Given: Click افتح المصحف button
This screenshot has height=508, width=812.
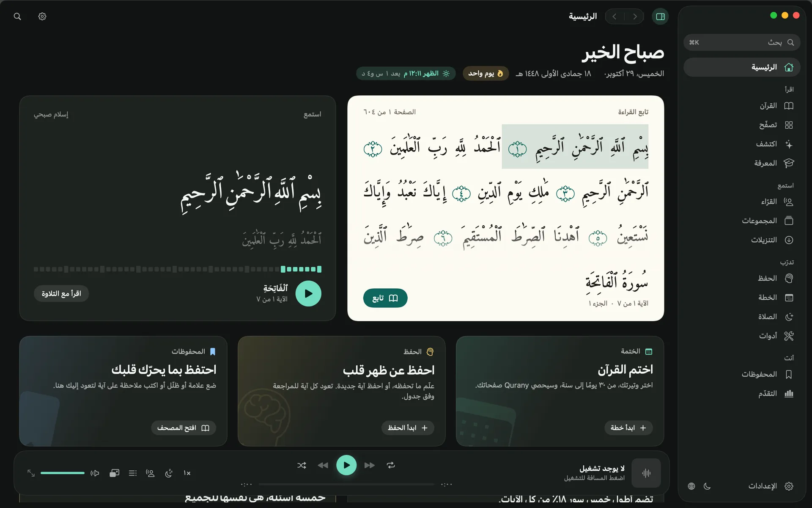Looking at the screenshot, I should point(184,428).
